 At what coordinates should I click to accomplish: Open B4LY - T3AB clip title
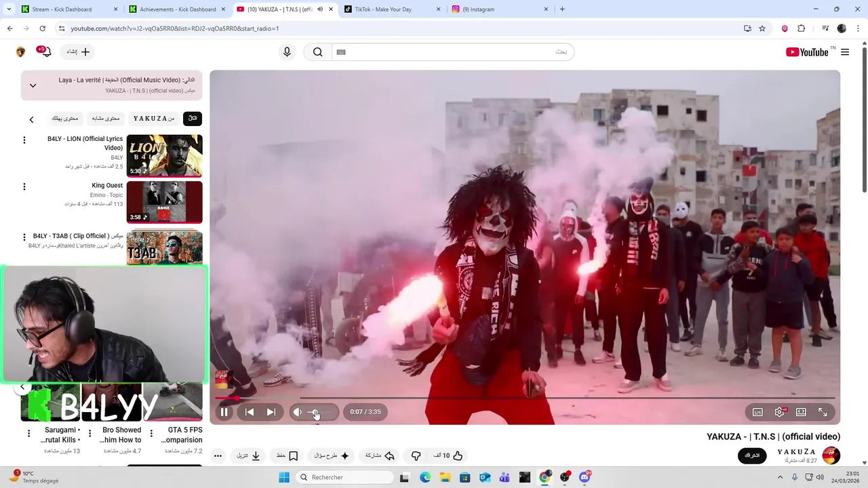[78, 237]
